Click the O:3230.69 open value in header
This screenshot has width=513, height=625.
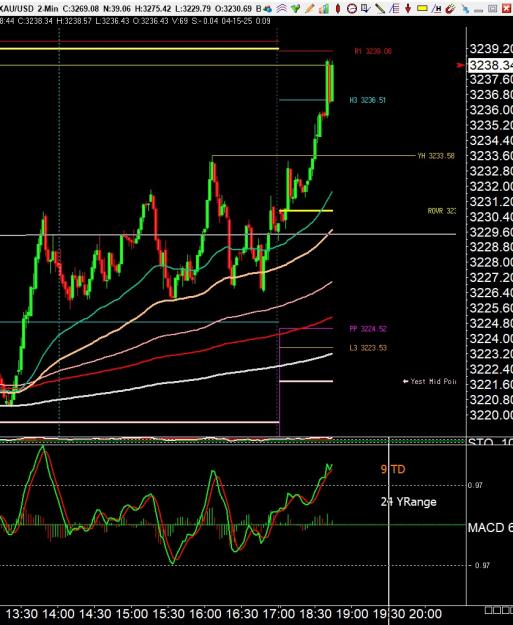(x=233, y=8)
